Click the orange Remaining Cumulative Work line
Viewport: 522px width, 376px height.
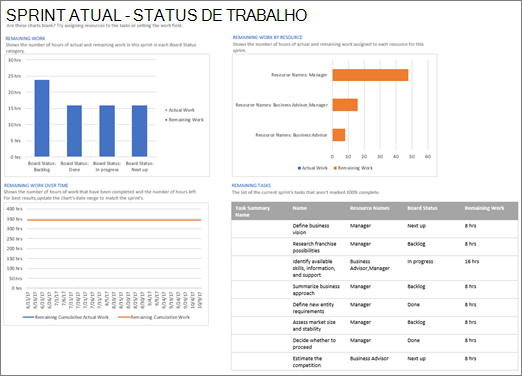114,220
